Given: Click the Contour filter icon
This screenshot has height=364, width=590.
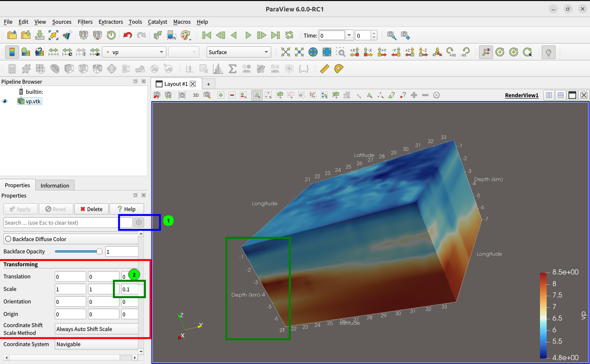Looking at the screenshot, I should click(x=55, y=69).
